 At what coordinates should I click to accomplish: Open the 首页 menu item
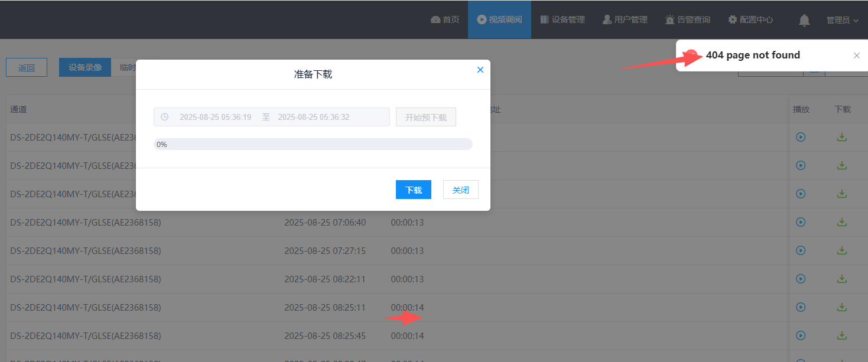coord(445,19)
